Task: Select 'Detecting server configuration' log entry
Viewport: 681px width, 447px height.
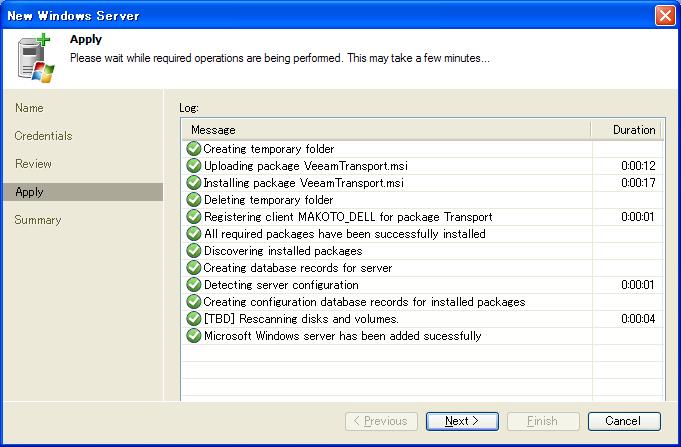Action: coord(423,285)
